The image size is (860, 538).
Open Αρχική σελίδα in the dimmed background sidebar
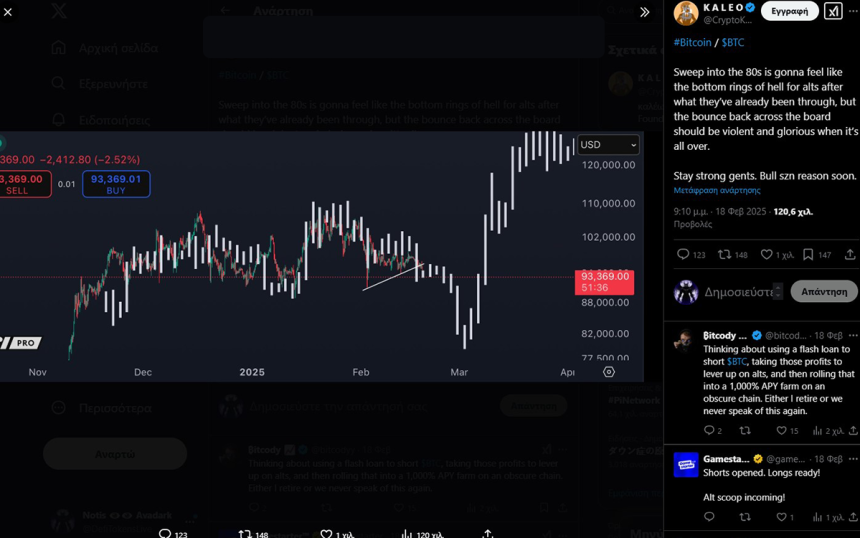(105, 48)
